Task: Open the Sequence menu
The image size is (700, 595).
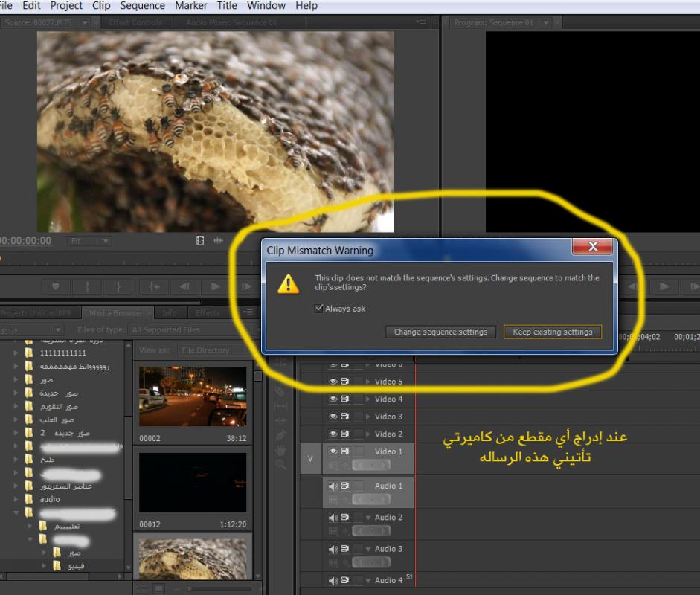Action: (x=142, y=6)
